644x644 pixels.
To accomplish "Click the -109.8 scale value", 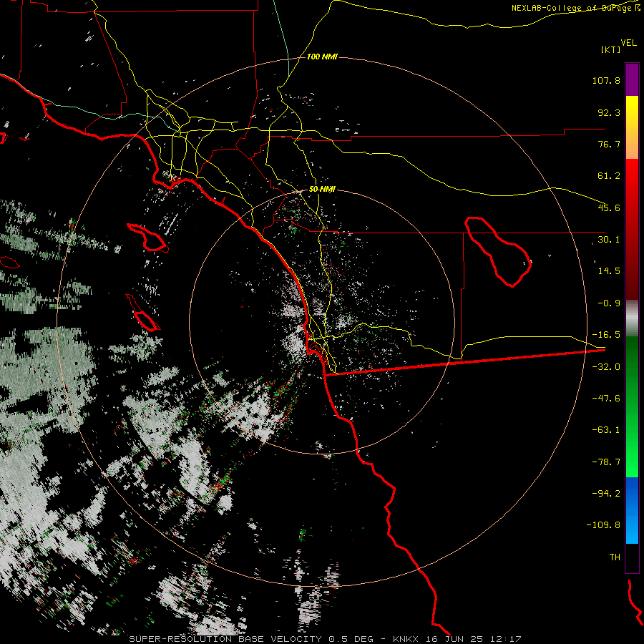I will pos(603,525).
